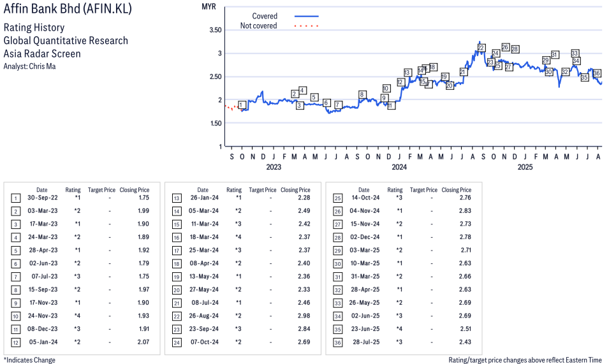Click numbered box 22 in the second table

pyautogui.click(x=177, y=316)
